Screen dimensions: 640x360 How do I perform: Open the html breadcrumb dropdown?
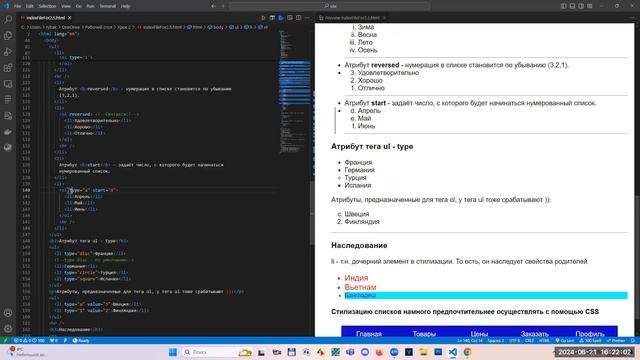click(195, 27)
